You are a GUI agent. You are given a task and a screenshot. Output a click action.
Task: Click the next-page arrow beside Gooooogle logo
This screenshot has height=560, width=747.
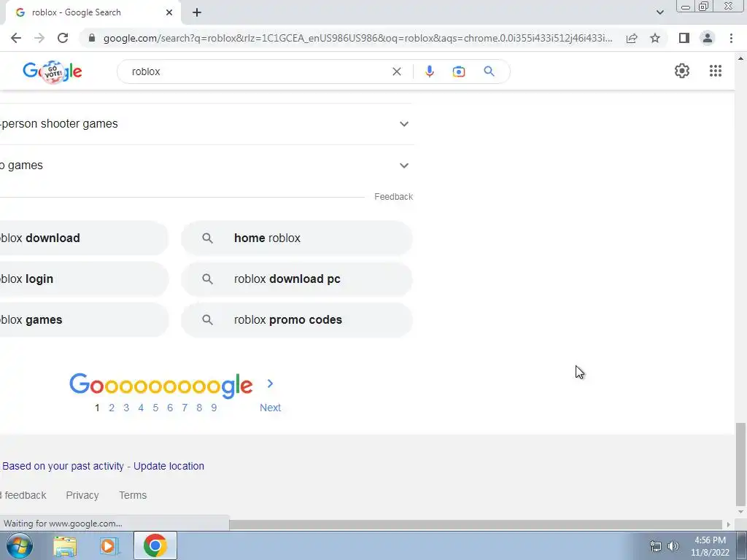click(x=270, y=384)
